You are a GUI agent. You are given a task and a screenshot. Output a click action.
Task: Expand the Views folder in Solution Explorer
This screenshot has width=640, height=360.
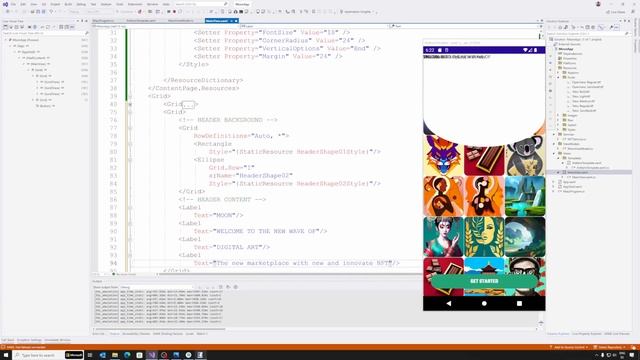(554, 153)
